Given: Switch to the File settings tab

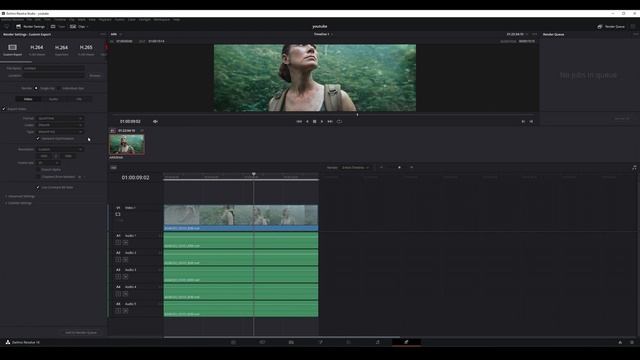Looking at the screenshot, I should [x=78, y=99].
